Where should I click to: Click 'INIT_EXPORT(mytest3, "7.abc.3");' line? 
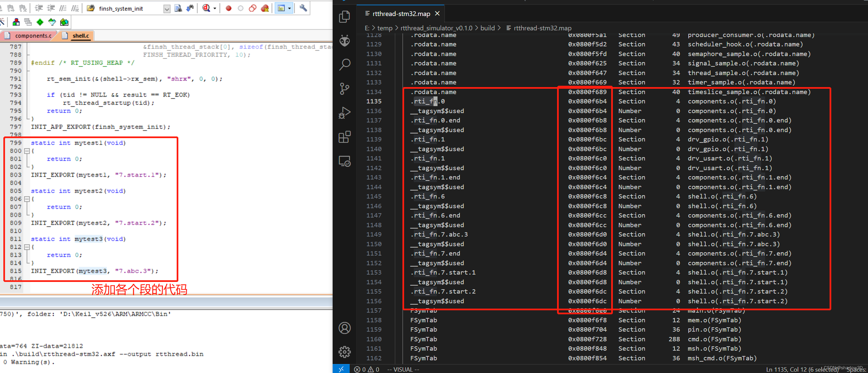pos(95,271)
